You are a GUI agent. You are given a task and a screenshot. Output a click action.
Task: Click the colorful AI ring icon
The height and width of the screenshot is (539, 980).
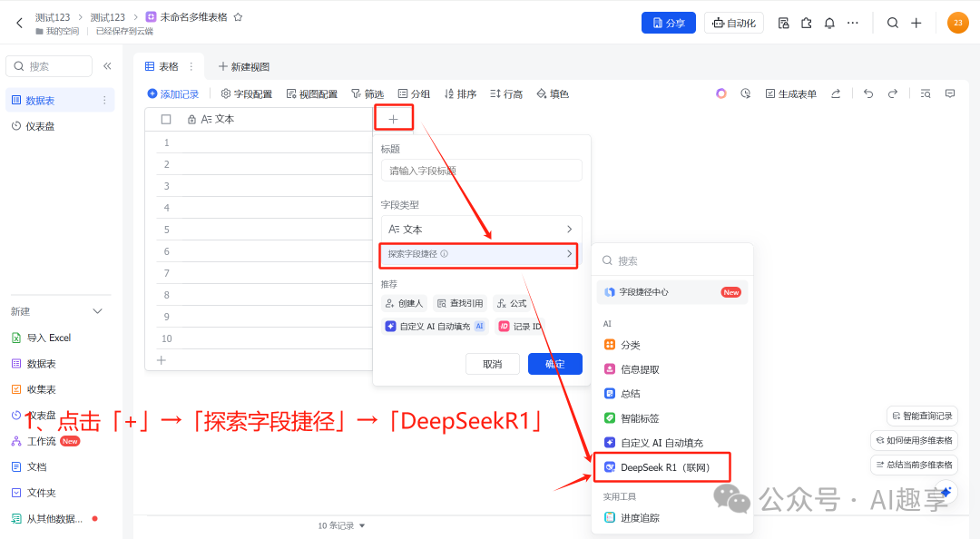721,93
